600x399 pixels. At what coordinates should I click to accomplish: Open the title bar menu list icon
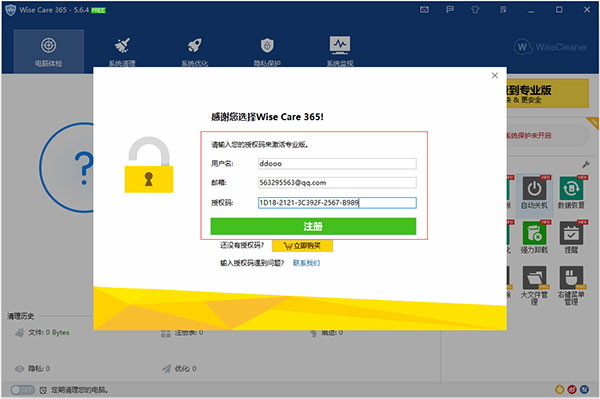(x=503, y=10)
